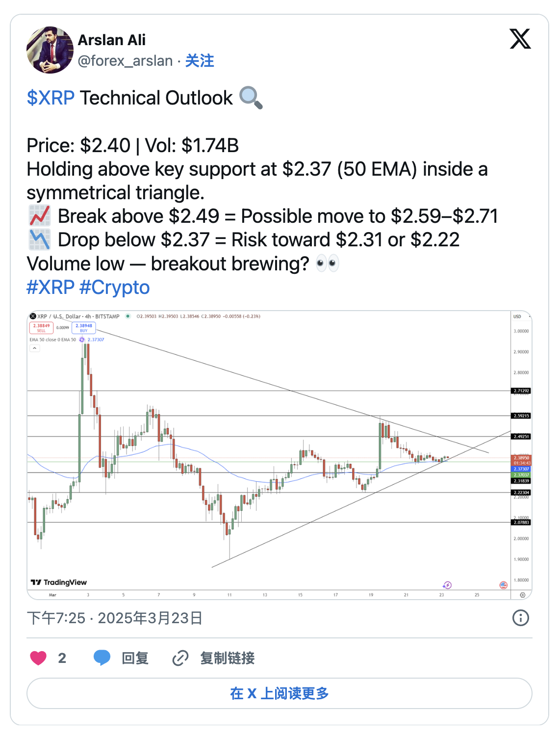The height and width of the screenshot is (738, 560).
Task: Like the tweet with the heart icon
Action: tap(38, 658)
